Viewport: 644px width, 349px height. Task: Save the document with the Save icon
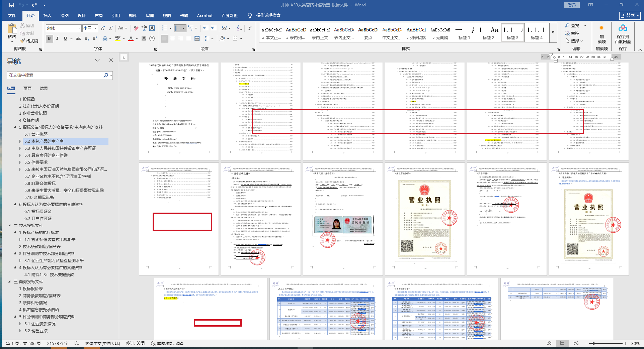click(x=12, y=5)
